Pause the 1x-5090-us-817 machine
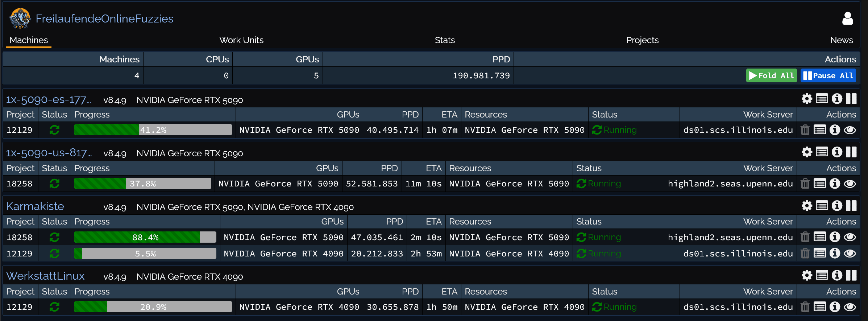 tap(851, 152)
